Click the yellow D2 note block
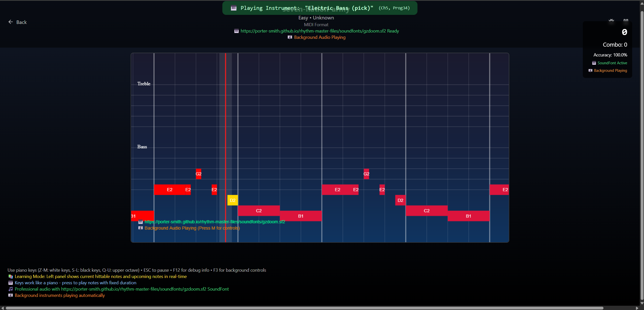Viewport: 644px width, 310px height. pos(232,200)
